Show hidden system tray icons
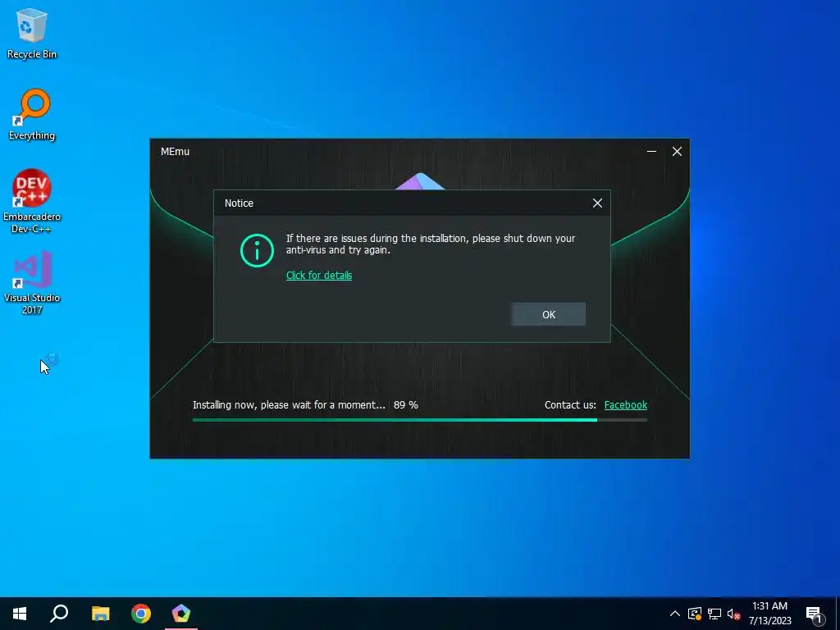This screenshot has height=630, width=840. pos(675,614)
